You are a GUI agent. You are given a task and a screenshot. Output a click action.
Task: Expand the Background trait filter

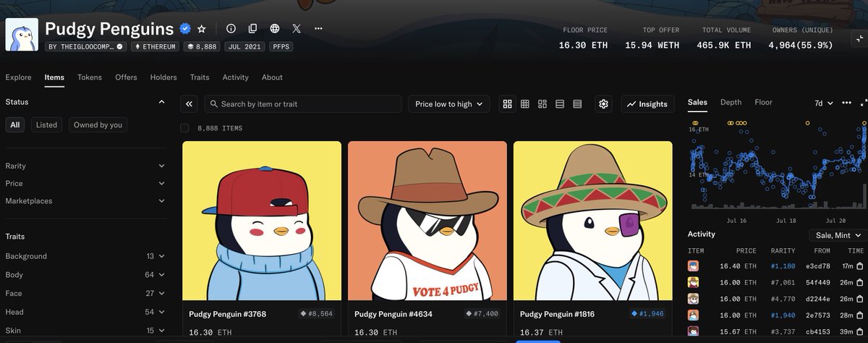(85, 256)
